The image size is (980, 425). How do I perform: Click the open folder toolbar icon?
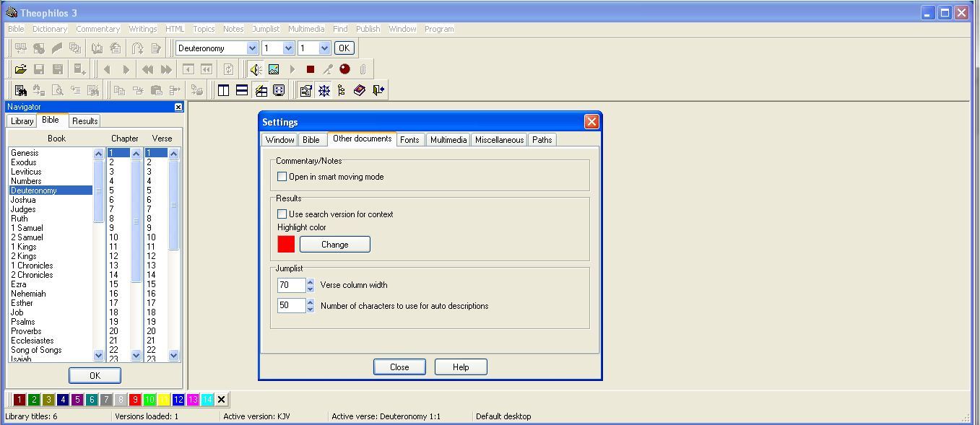[x=20, y=69]
